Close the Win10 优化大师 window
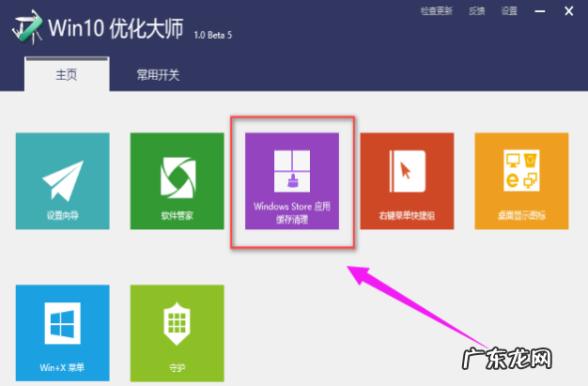Viewport: 588px width, 386px height. [x=569, y=11]
